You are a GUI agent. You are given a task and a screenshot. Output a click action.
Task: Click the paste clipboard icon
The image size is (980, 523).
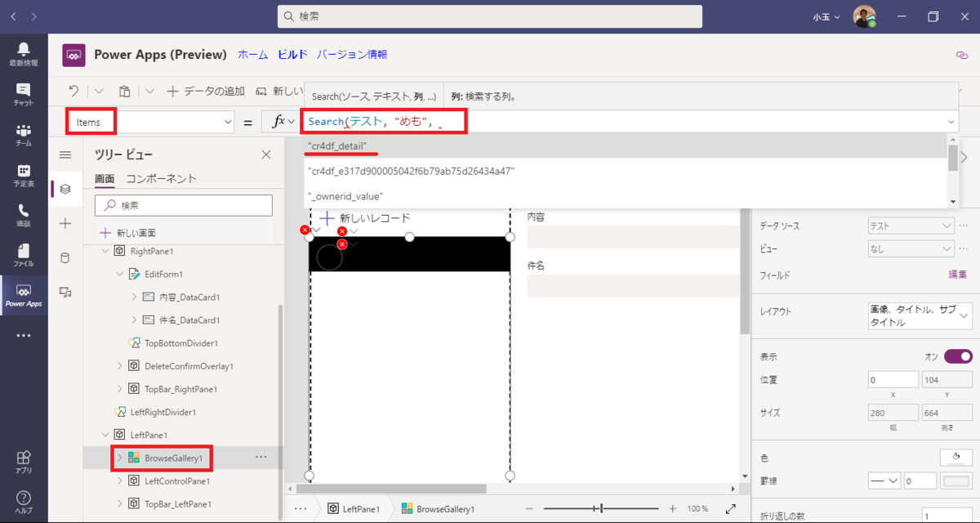124,92
